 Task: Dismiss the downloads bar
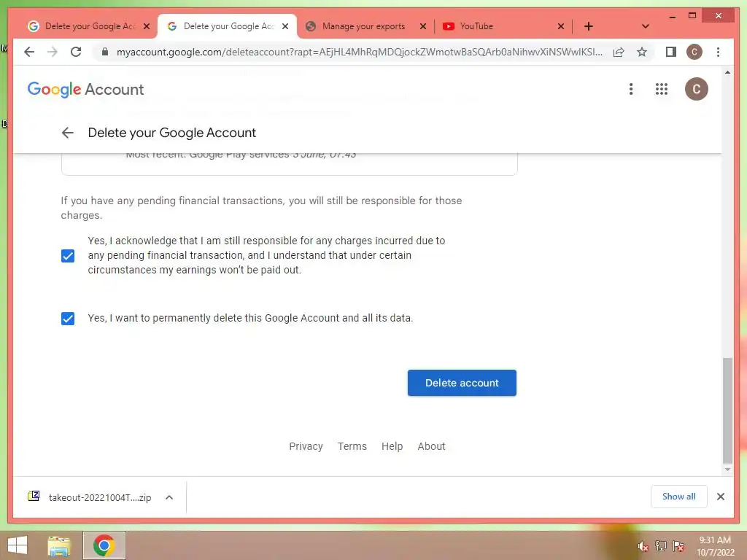720,497
